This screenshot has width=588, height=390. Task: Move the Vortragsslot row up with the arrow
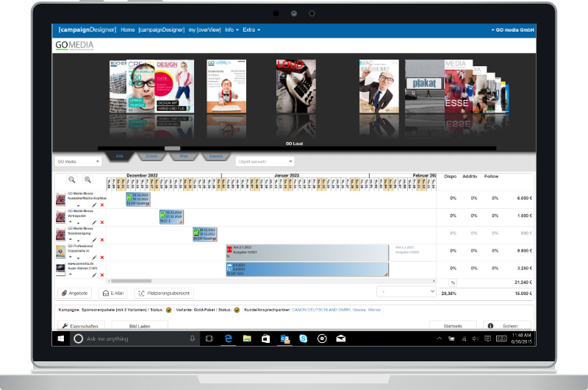pyautogui.click(x=70, y=221)
